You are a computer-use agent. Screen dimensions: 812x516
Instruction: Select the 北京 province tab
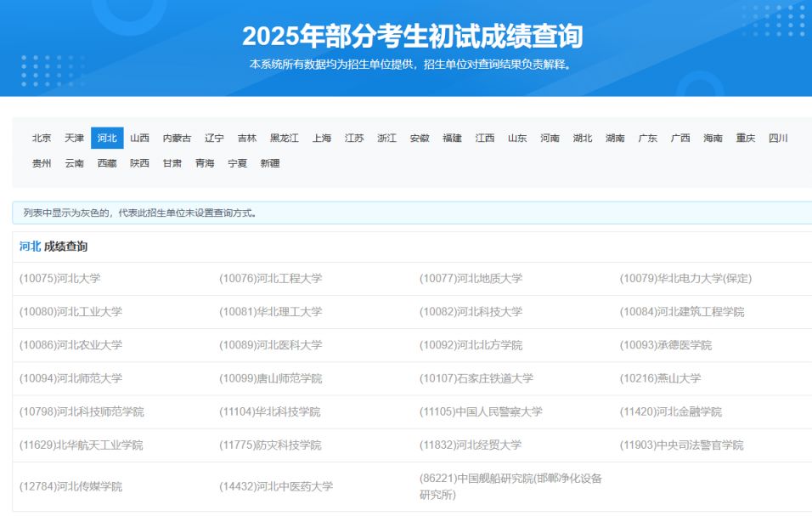42,138
